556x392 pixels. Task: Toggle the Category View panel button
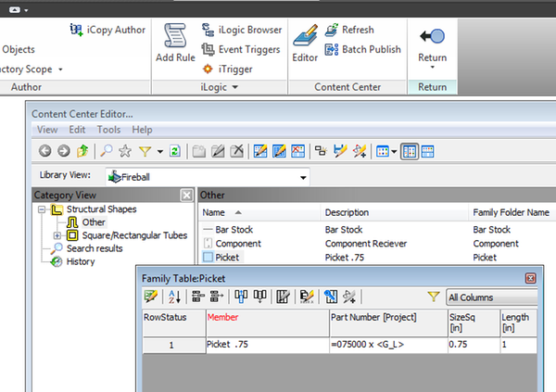tap(410, 152)
